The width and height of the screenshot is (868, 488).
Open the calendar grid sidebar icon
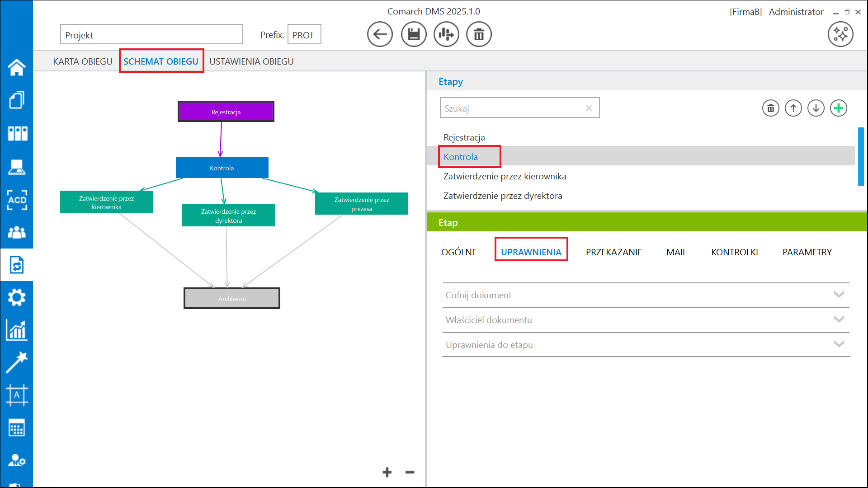(17, 427)
